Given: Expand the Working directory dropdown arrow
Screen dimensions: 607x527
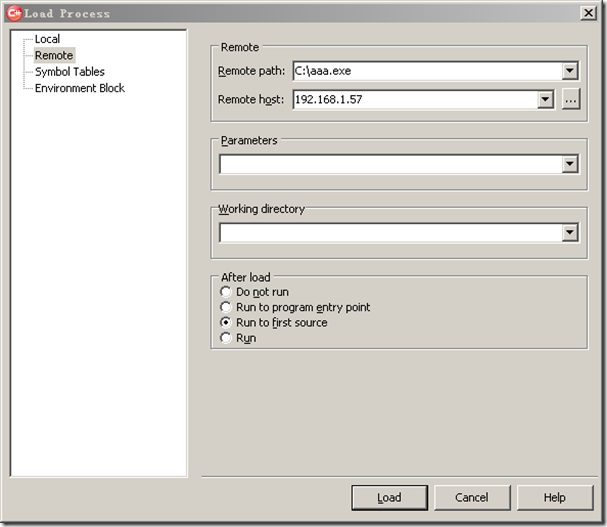Looking at the screenshot, I should pos(569,233).
